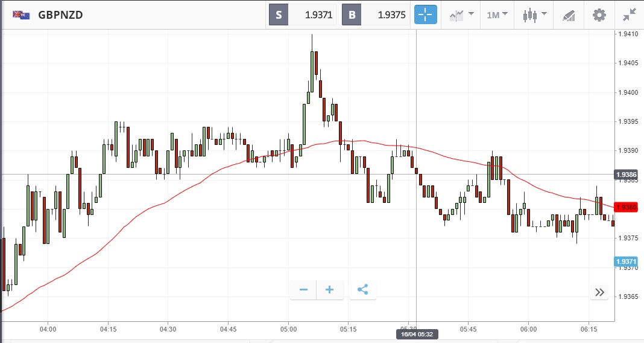644x343 pixels.
Task: Click the GBPNZD flag icon
Action: point(21,15)
